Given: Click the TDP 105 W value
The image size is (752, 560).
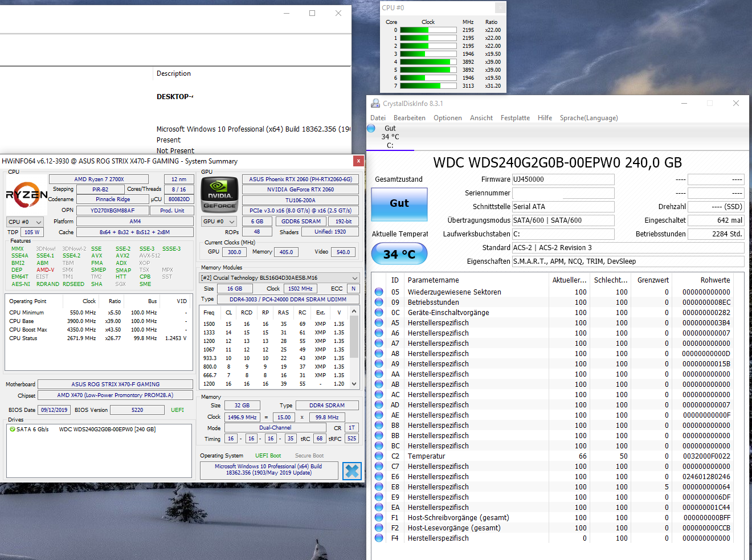Looking at the screenshot, I should point(32,232).
